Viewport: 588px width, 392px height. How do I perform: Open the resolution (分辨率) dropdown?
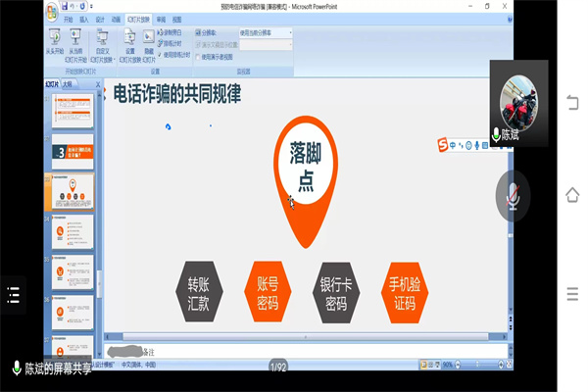pyautogui.click(x=265, y=32)
